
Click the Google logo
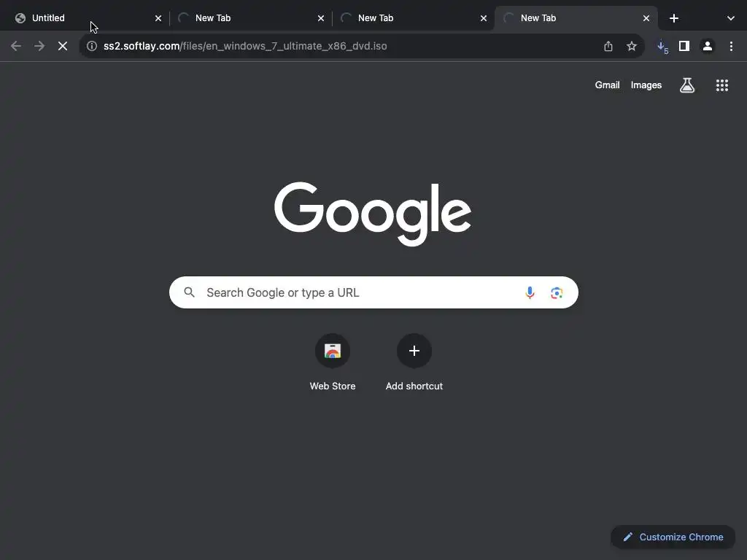pos(373,214)
